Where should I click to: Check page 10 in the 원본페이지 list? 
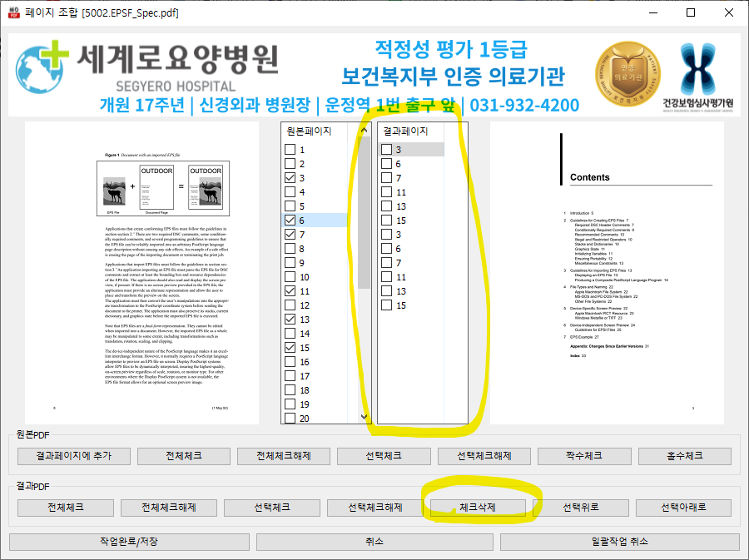pyautogui.click(x=290, y=277)
